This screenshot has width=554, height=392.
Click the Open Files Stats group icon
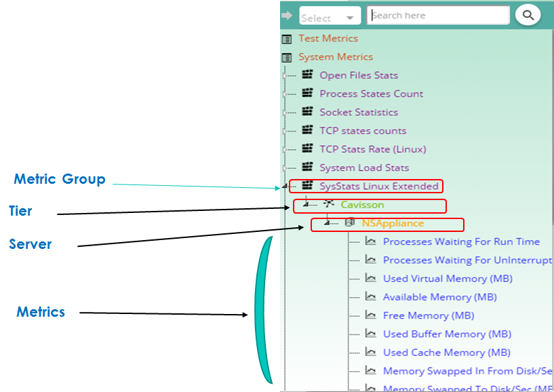click(307, 75)
